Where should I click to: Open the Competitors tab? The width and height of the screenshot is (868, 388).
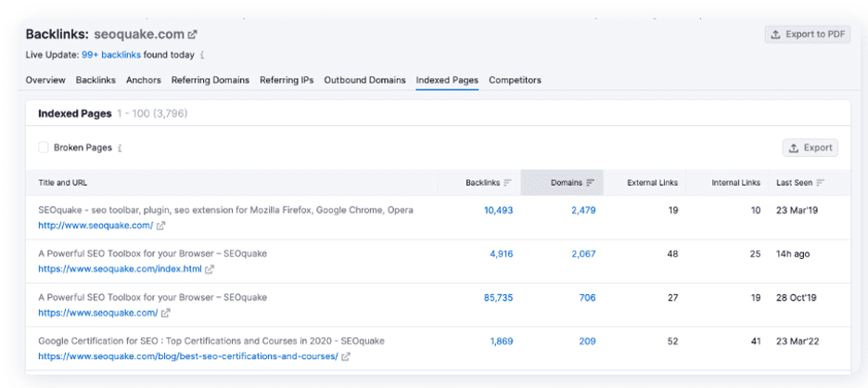[515, 80]
